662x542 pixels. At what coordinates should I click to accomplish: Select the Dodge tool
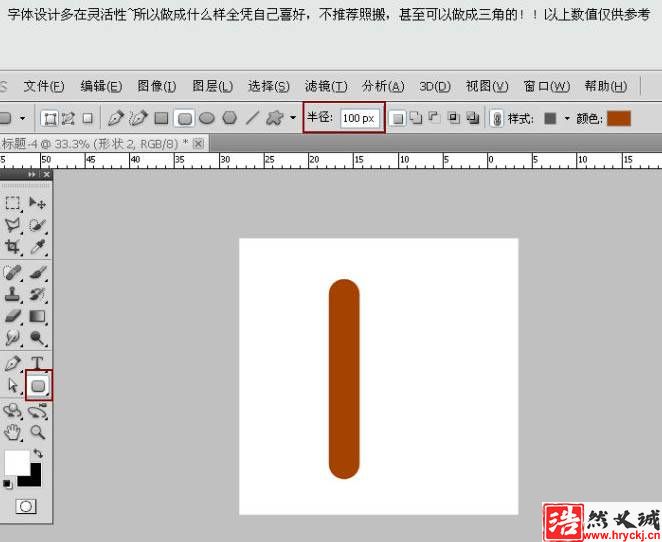37,338
